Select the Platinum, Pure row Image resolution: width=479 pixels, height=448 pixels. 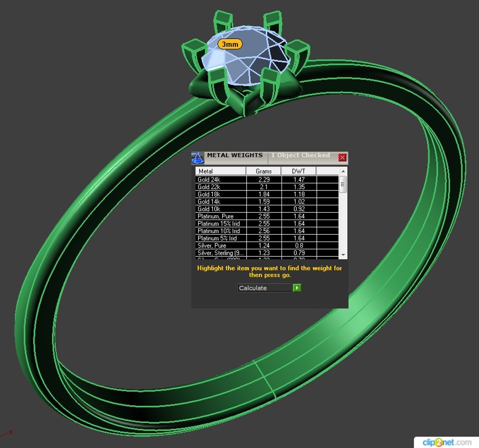coord(267,216)
